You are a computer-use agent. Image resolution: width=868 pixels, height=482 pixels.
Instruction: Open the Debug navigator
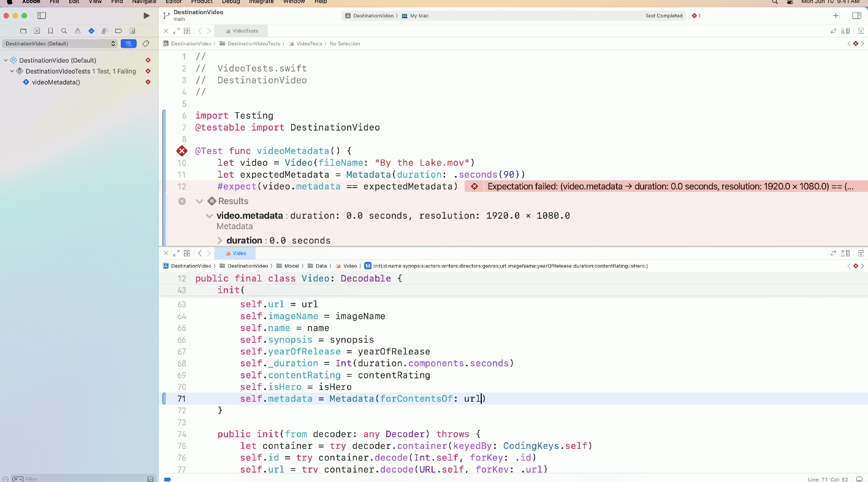pyautogui.click(x=105, y=31)
